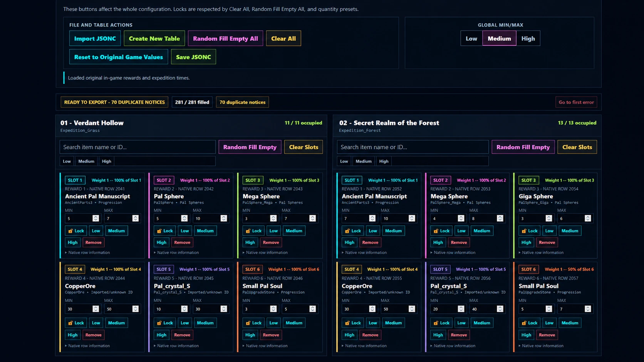Click the 70 duplicate notices badge

242,102
